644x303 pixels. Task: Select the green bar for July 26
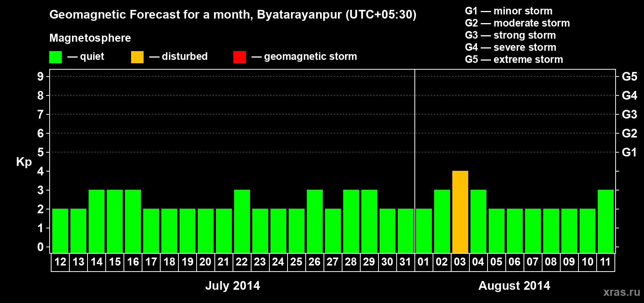[x=315, y=221]
